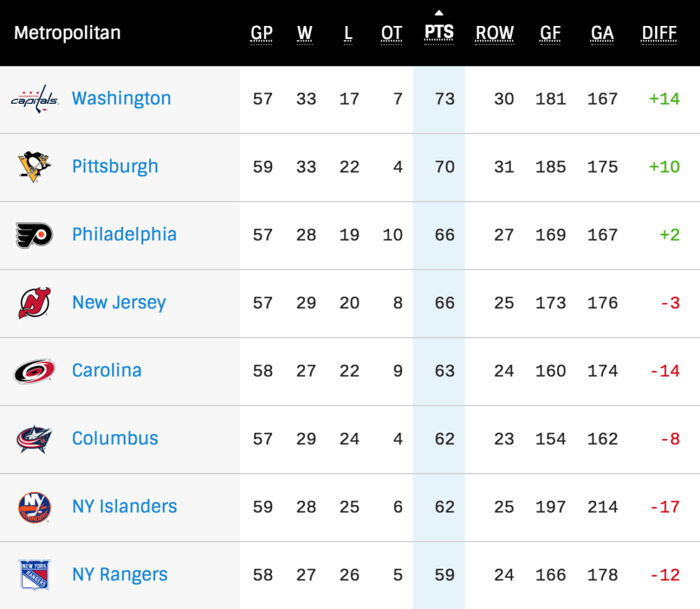Click the NY Islanders logo
700x609 pixels.
(34, 507)
